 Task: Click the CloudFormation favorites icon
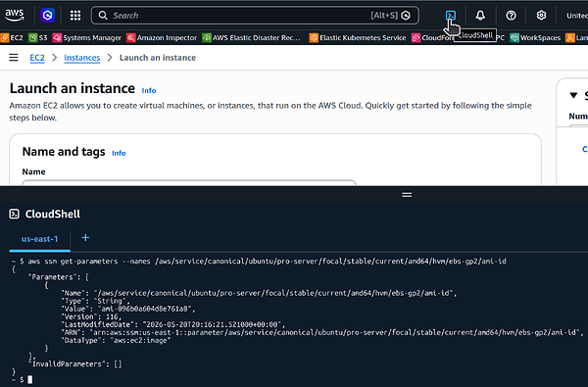pos(416,38)
